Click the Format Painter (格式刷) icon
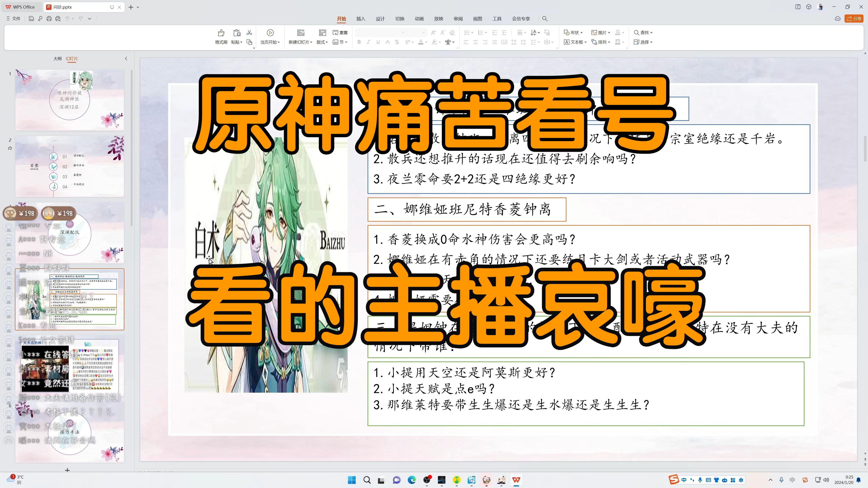This screenshot has height=488, width=868. click(x=221, y=33)
